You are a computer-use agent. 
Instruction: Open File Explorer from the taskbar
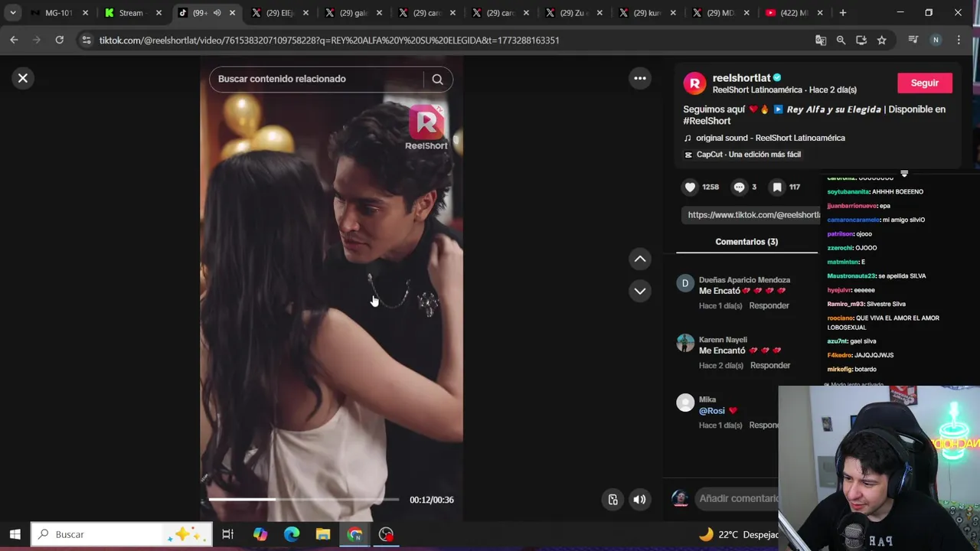point(323,534)
